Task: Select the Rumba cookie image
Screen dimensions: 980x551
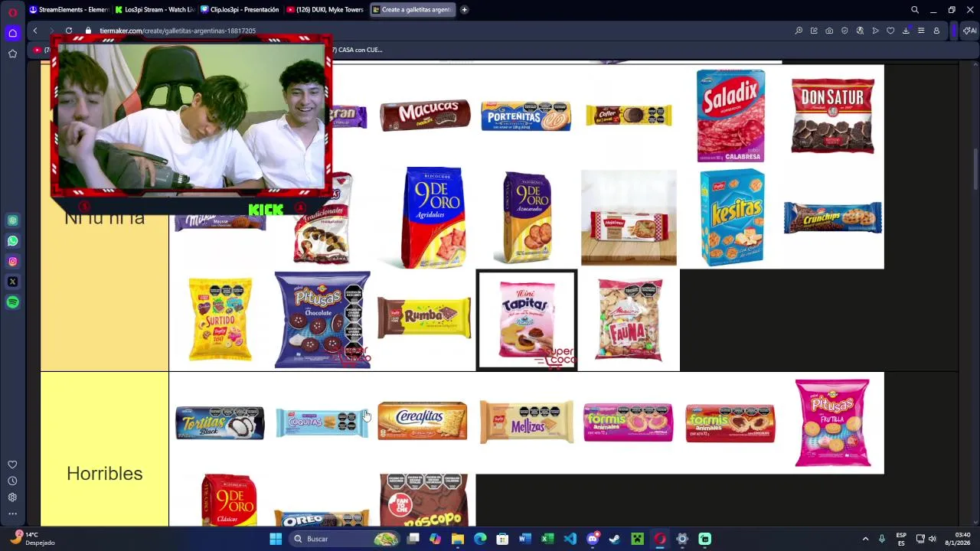Action: [424, 318]
